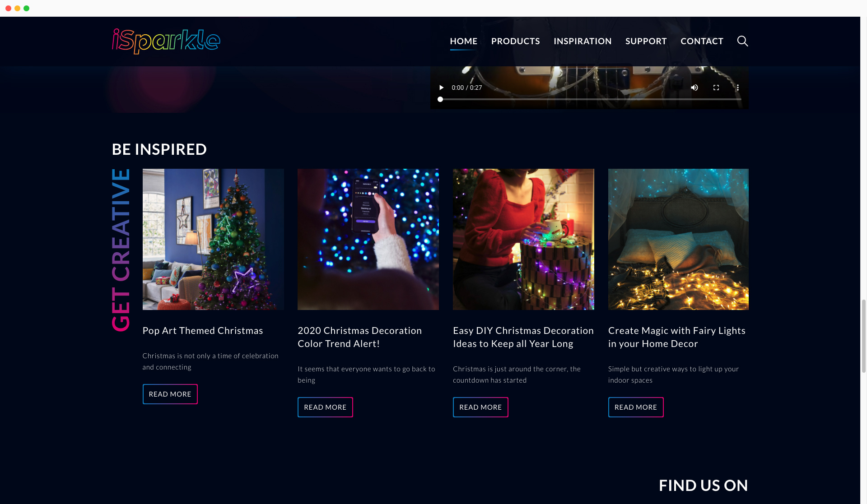Image resolution: width=867 pixels, height=504 pixels.
Task: Click the Create Magic with Fairy Lights title
Action: pos(676,337)
